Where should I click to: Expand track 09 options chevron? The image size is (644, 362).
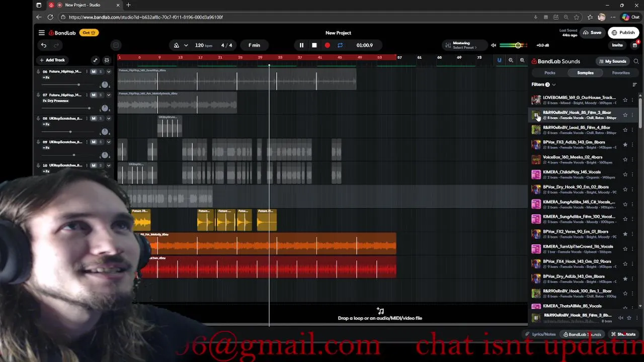pos(108,142)
